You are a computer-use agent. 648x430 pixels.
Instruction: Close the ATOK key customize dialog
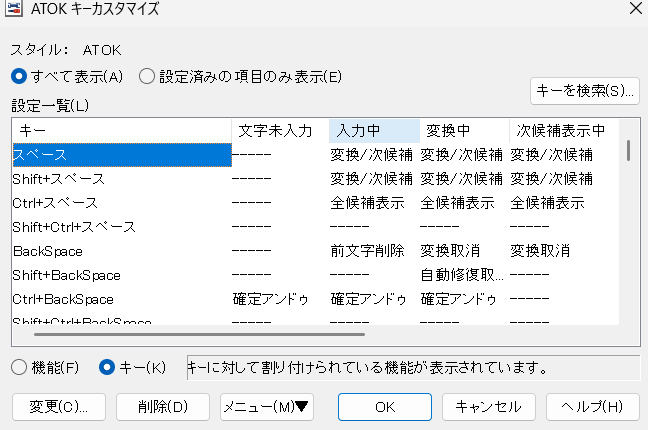(636, 8)
